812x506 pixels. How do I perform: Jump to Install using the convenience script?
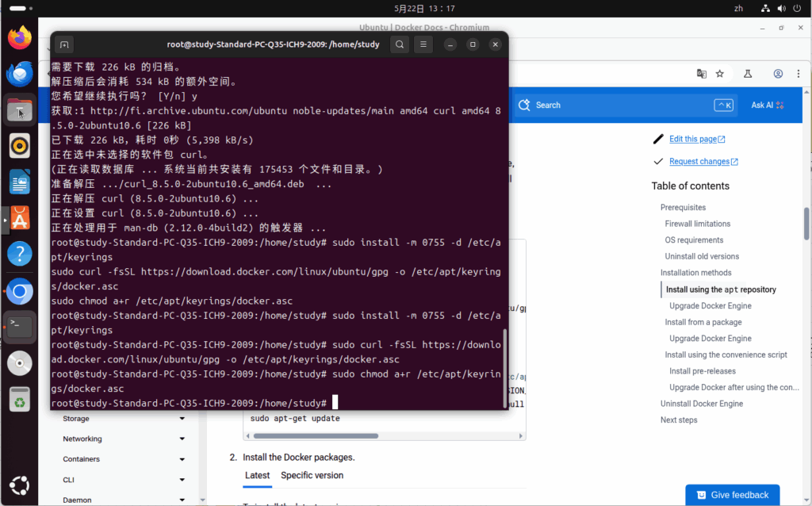coord(726,355)
